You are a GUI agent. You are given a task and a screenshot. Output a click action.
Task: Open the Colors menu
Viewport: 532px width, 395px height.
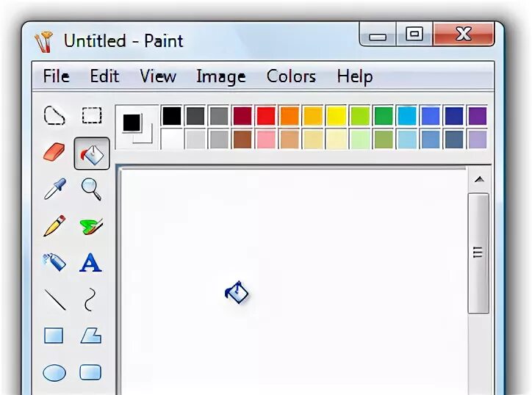point(291,76)
